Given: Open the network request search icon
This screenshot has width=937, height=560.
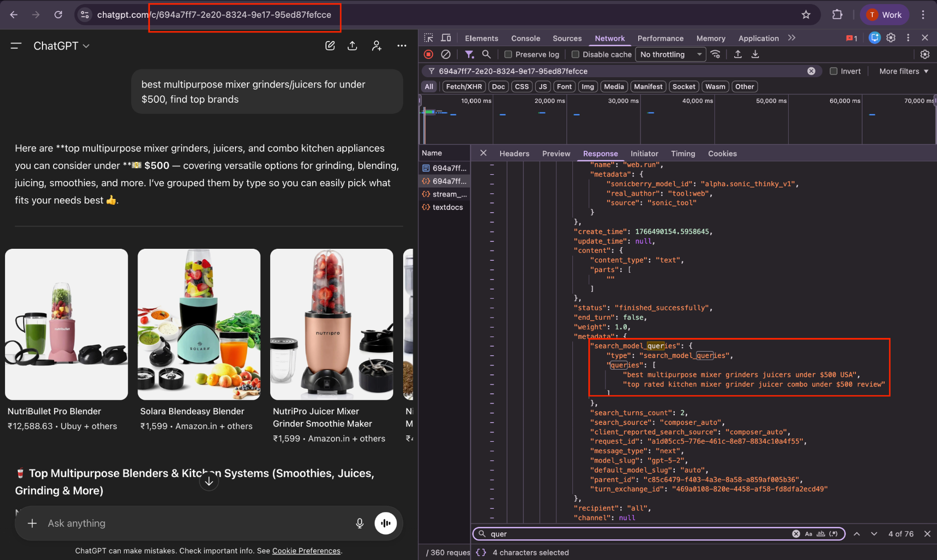Looking at the screenshot, I should [486, 54].
